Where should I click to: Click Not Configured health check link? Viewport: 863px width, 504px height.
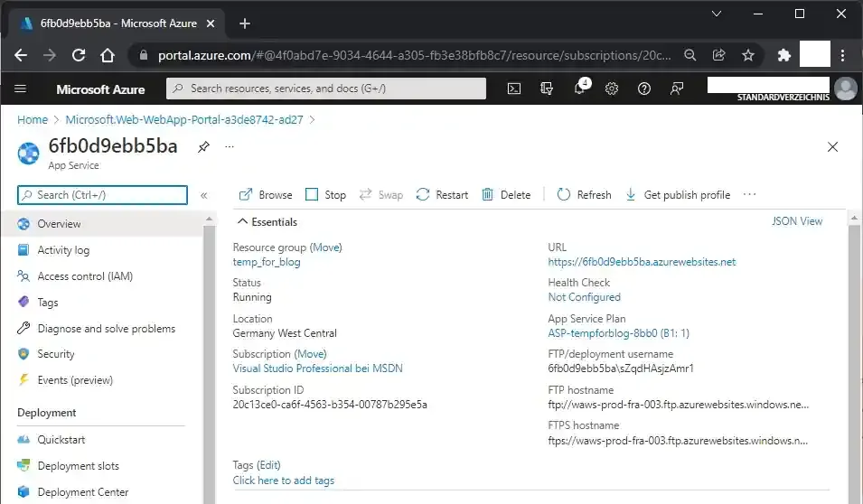[584, 297]
